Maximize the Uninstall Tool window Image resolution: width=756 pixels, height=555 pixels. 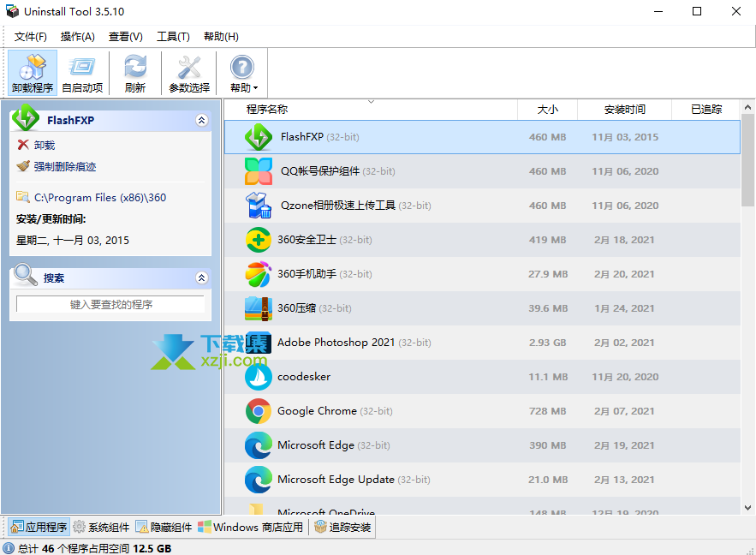pos(697,11)
